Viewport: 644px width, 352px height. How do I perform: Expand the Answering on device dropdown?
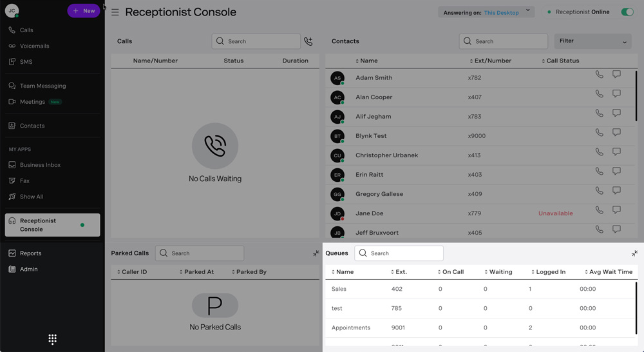click(527, 11)
